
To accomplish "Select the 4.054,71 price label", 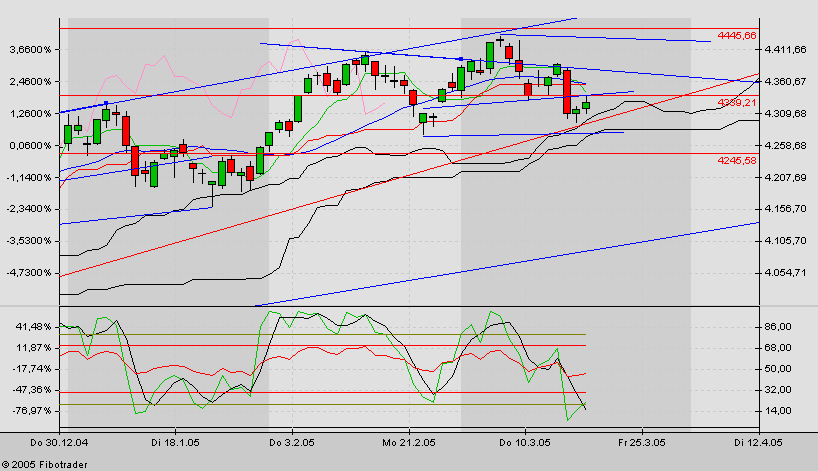I will coord(785,272).
